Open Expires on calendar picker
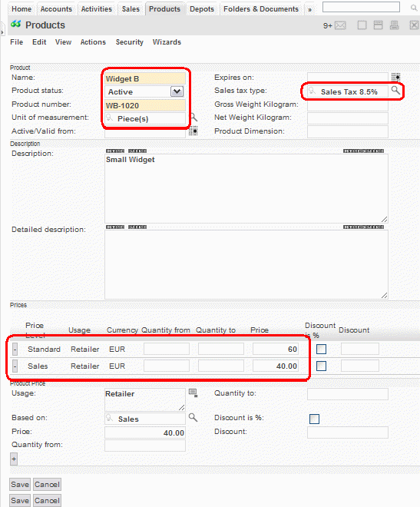 (395, 77)
